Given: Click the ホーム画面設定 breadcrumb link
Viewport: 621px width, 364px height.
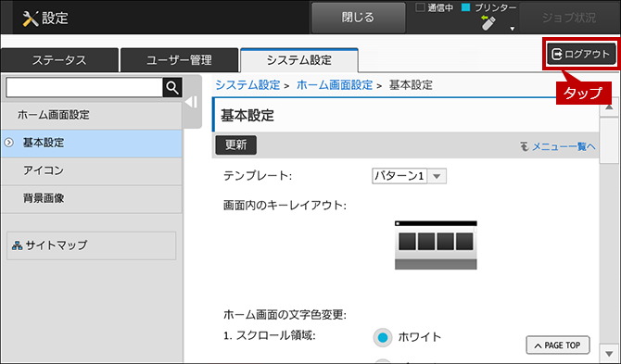Looking at the screenshot, I should click(335, 85).
